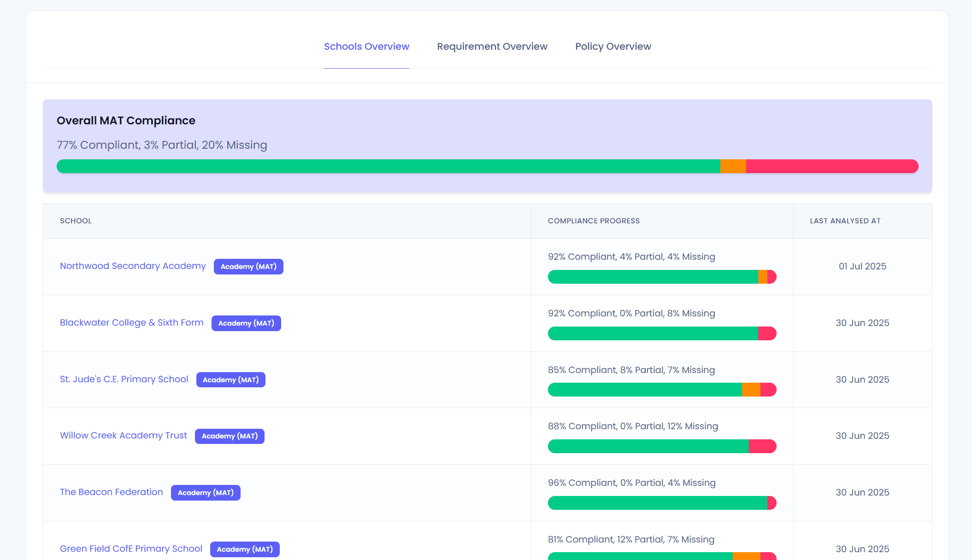Viewport: 972px width, 560px height.
Task: Click the Academy (MAT) badge beside Northwood Secondary Academy
Action: [248, 266]
